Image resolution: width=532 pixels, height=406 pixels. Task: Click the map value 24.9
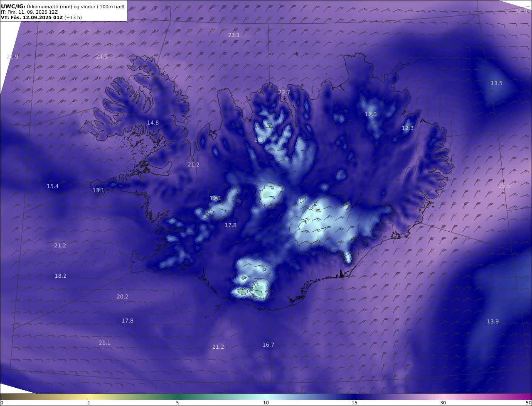coord(521,11)
